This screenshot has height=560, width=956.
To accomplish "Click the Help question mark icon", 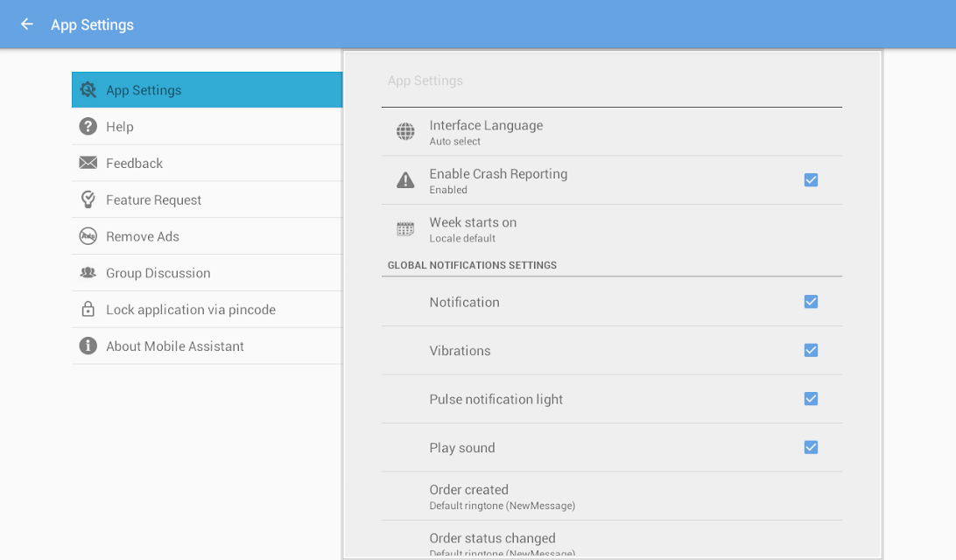I will [x=88, y=126].
